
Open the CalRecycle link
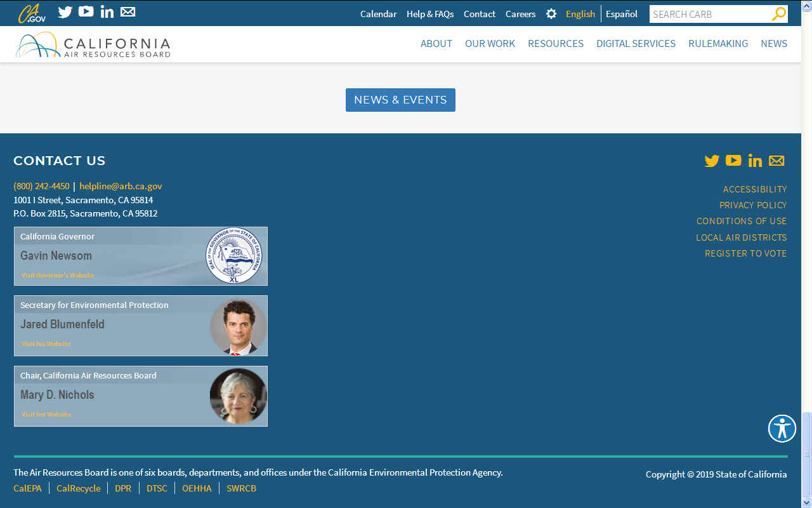(79, 488)
